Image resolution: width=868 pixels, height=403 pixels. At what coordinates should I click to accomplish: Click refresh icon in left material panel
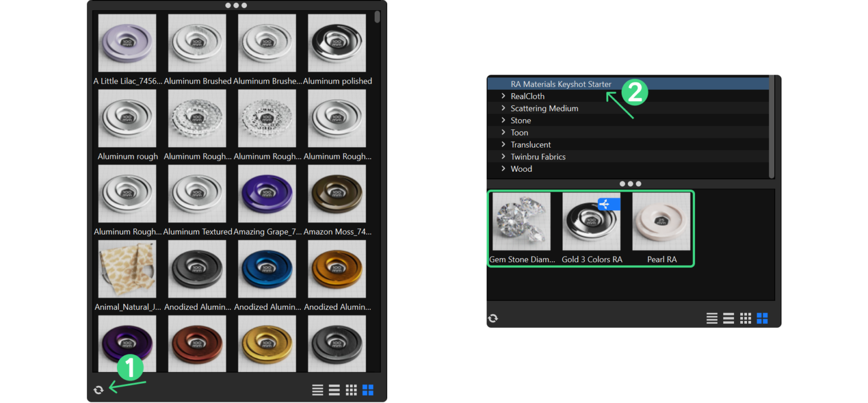[98, 390]
